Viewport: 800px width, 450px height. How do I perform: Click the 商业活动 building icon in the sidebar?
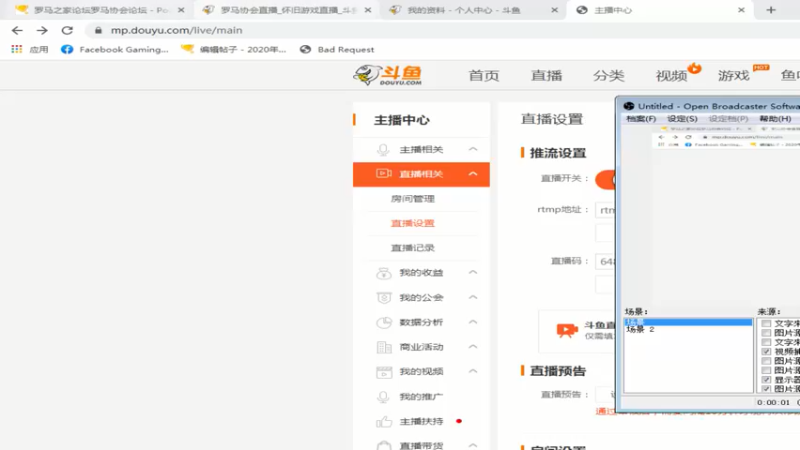click(x=384, y=347)
